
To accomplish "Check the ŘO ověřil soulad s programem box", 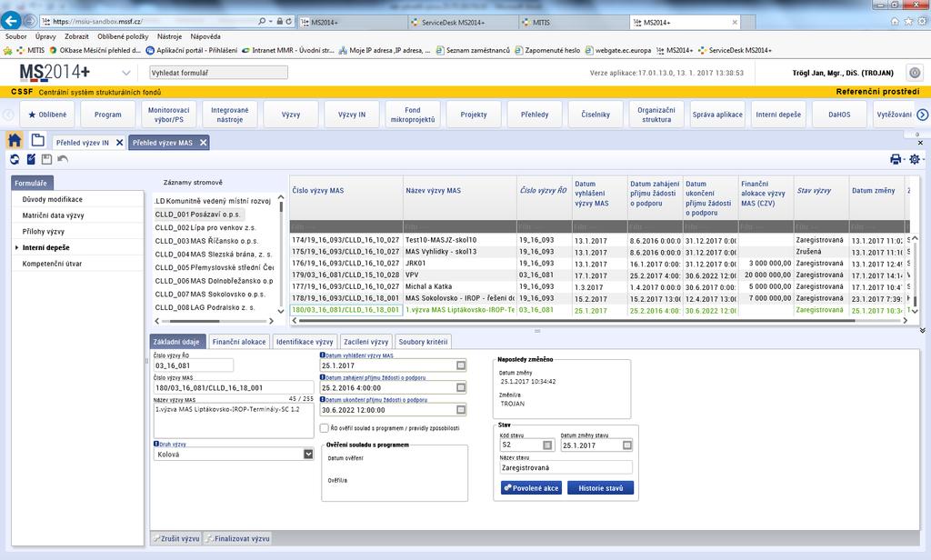I will pos(325,428).
